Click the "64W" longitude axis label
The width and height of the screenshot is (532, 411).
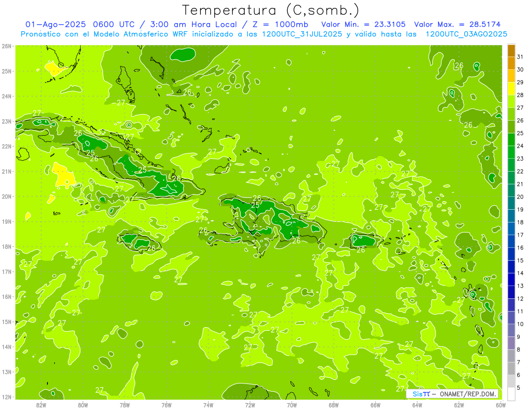pyautogui.click(x=417, y=405)
